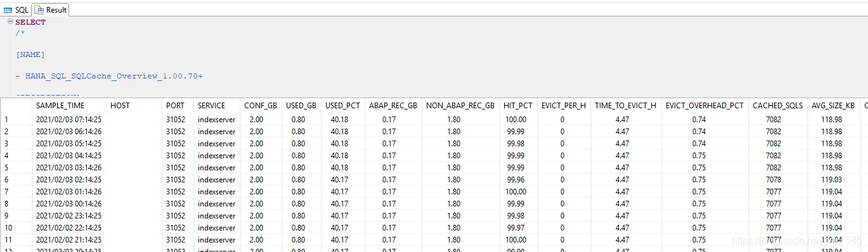Click the indexserver cell in row 3
Image resolution: width=868 pixels, height=252 pixels.
(x=216, y=143)
